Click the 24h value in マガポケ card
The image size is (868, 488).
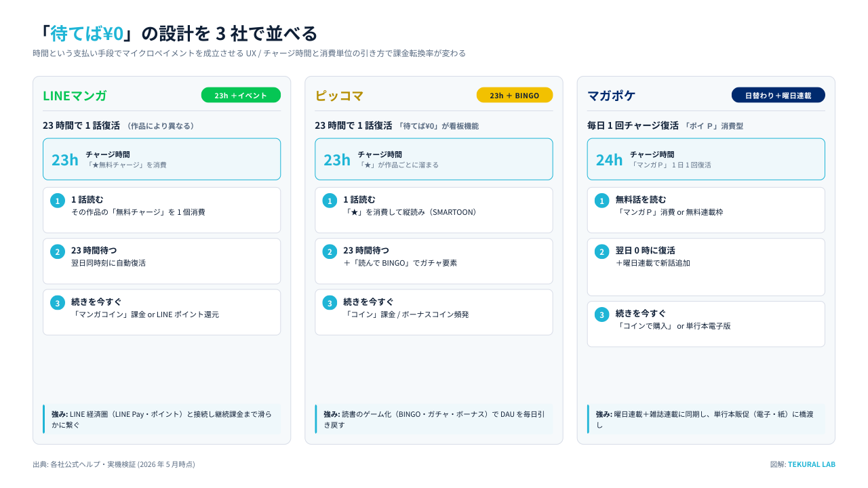(609, 160)
